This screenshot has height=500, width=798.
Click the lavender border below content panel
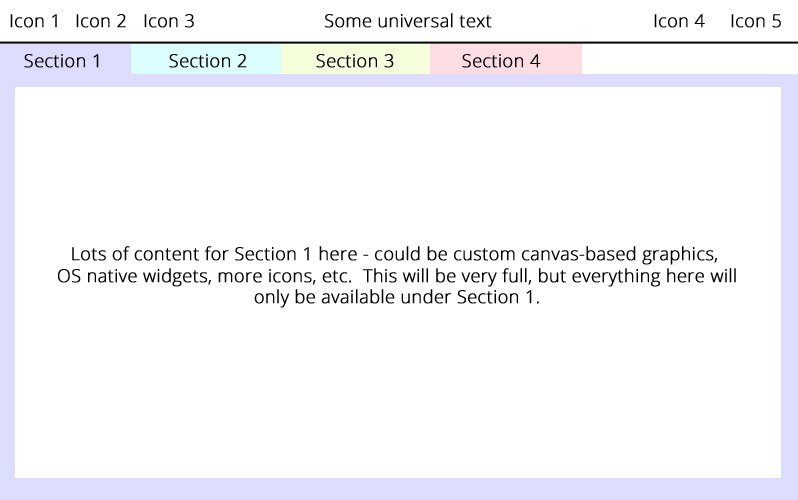click(398, 488)
